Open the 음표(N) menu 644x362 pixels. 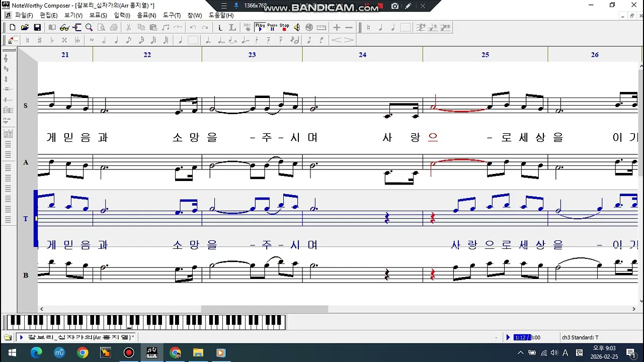click(146, 16)
